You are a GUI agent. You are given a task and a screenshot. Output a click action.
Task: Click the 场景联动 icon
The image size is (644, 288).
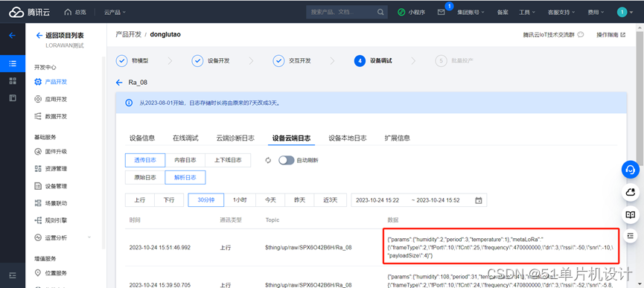(x=38, y=203)
